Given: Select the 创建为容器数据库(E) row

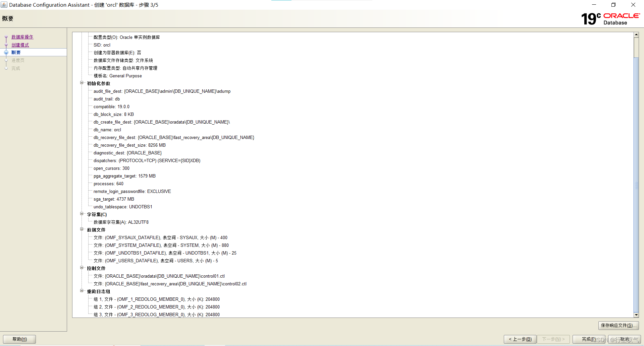Looking at the screenshot, I should click(x=117, y=53).
